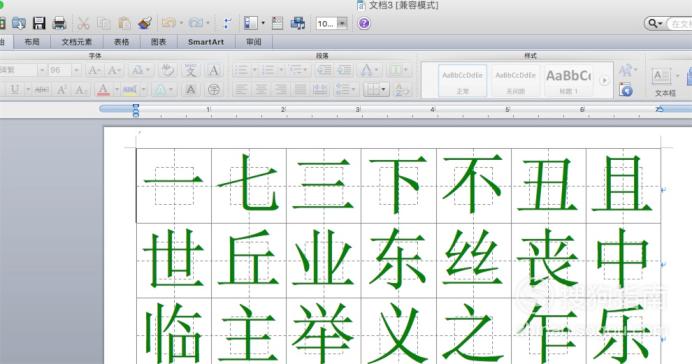Apply the yellow text highlight color

tap(130, 90)
